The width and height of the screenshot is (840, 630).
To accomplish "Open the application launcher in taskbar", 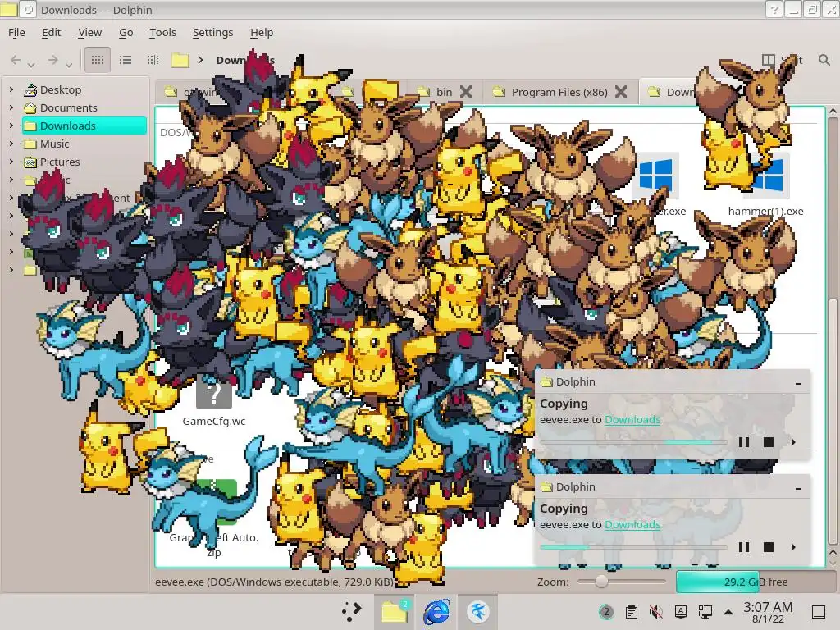I will (x=352, y=611).
